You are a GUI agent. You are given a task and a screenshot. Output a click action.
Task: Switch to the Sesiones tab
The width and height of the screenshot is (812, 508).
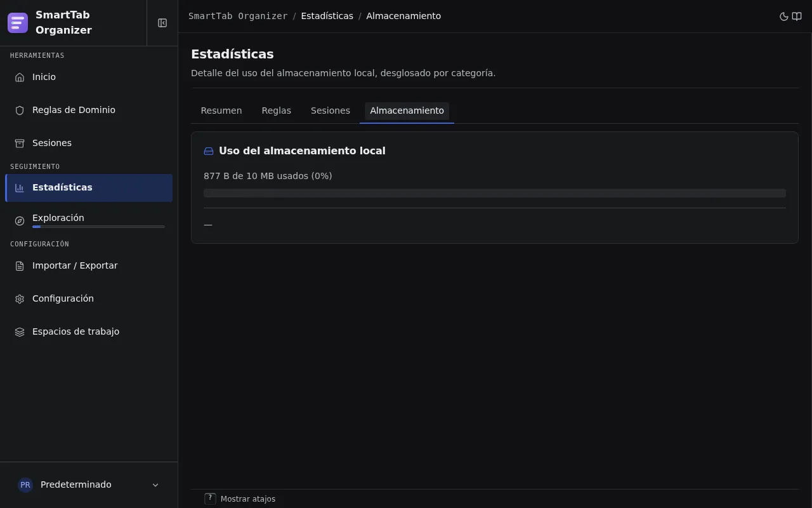(331, 110)
